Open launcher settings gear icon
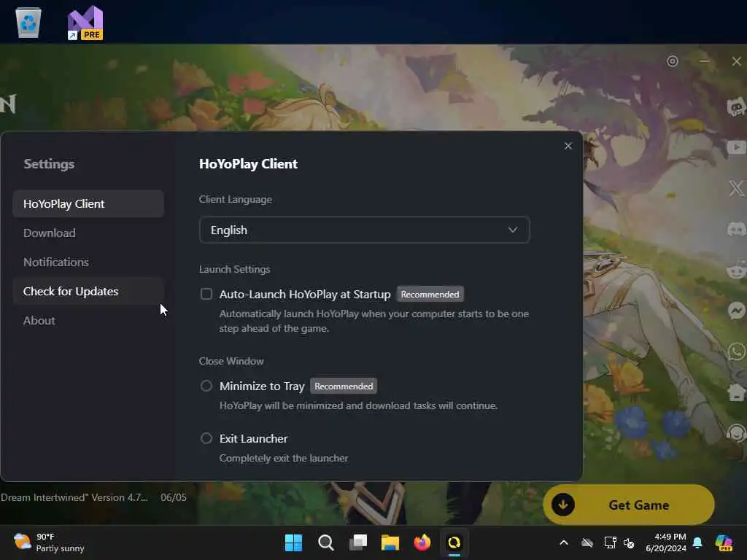747x560 pixels. click(x=672, y=61)
